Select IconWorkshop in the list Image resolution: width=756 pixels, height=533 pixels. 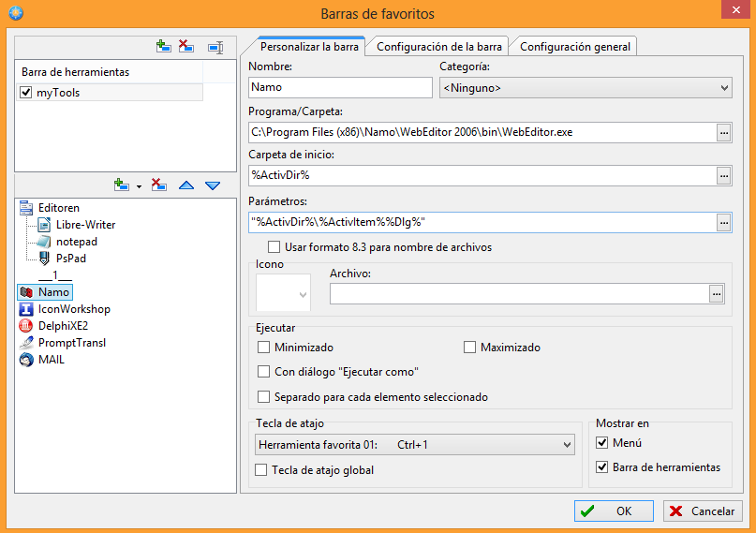74,309
